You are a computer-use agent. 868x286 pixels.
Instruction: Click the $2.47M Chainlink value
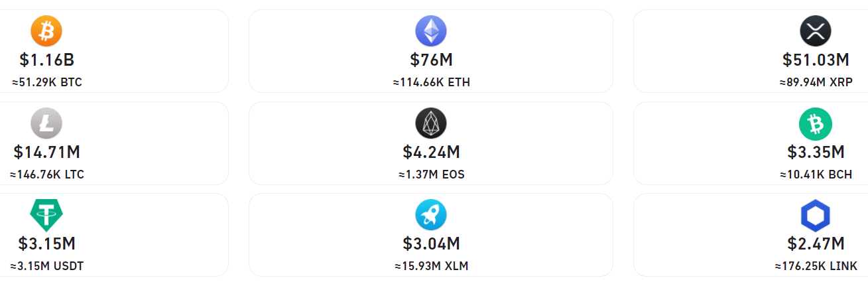[x=816, y=244]
